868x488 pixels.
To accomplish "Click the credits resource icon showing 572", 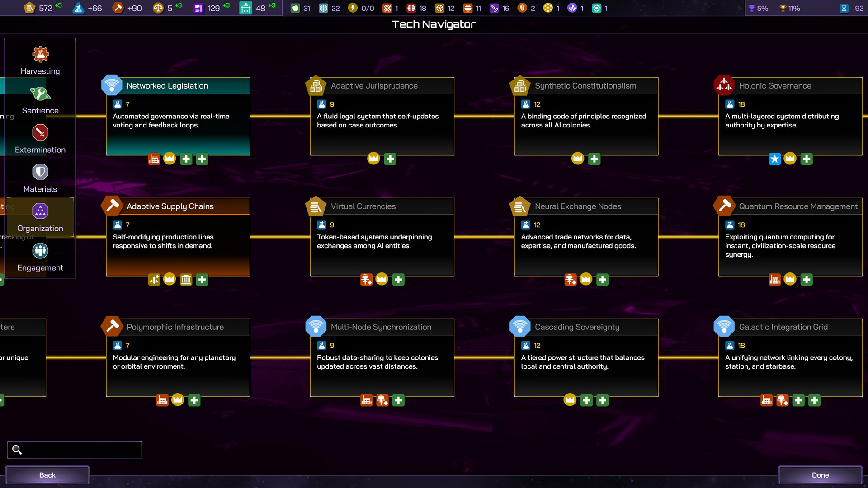I will click(29, 8).
